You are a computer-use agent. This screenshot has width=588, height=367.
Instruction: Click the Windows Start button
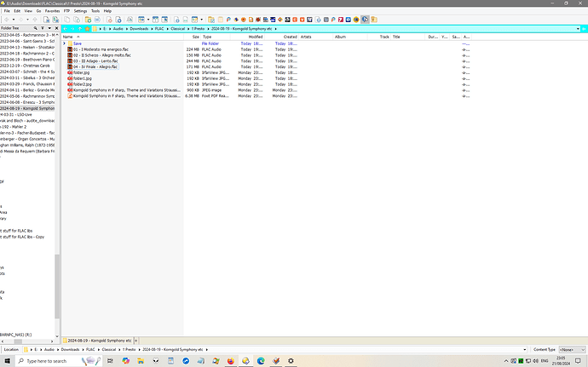coord(8,361)
